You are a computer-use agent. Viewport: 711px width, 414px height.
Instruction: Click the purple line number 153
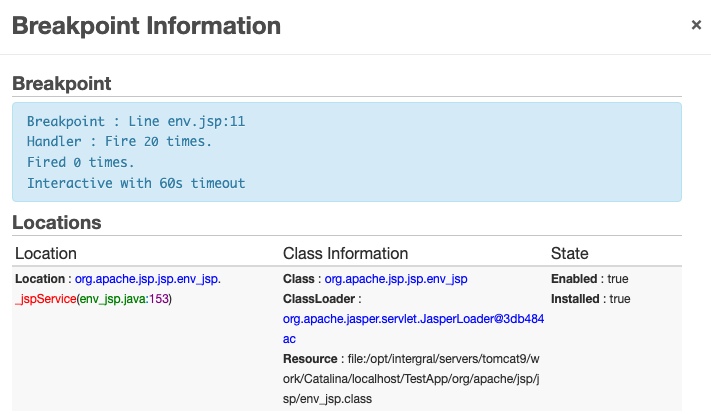point(159,299)
